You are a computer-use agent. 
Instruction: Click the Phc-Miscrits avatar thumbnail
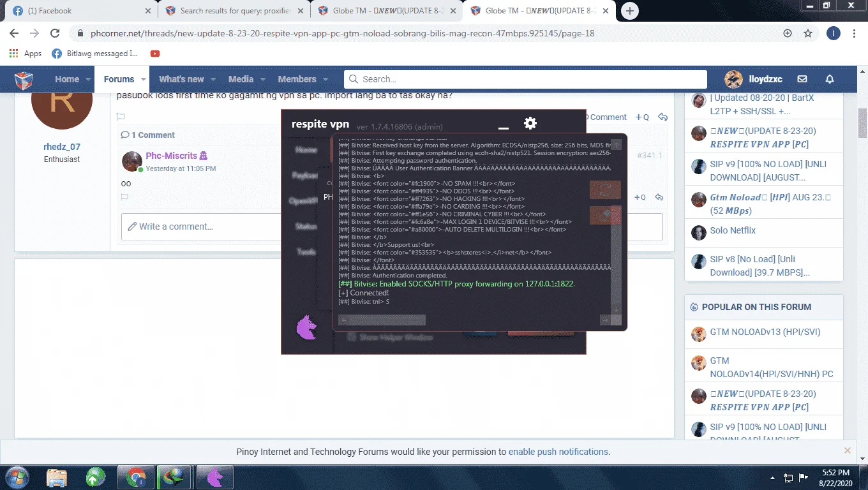pyautogui.click(x=132, y=161)
